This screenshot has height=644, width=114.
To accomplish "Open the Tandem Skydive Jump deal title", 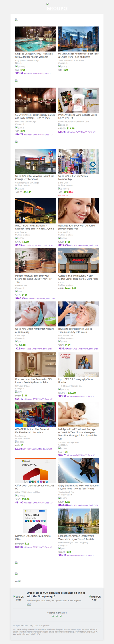I will [x=78, y=487].
